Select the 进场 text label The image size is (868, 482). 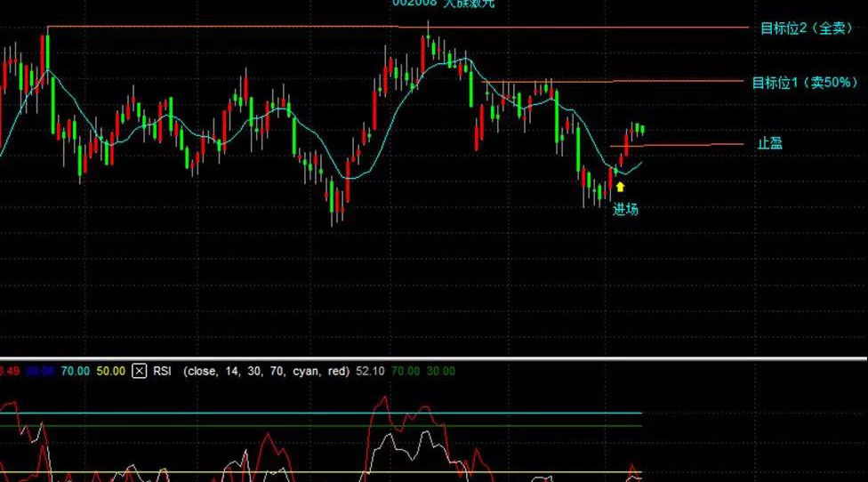625,209
